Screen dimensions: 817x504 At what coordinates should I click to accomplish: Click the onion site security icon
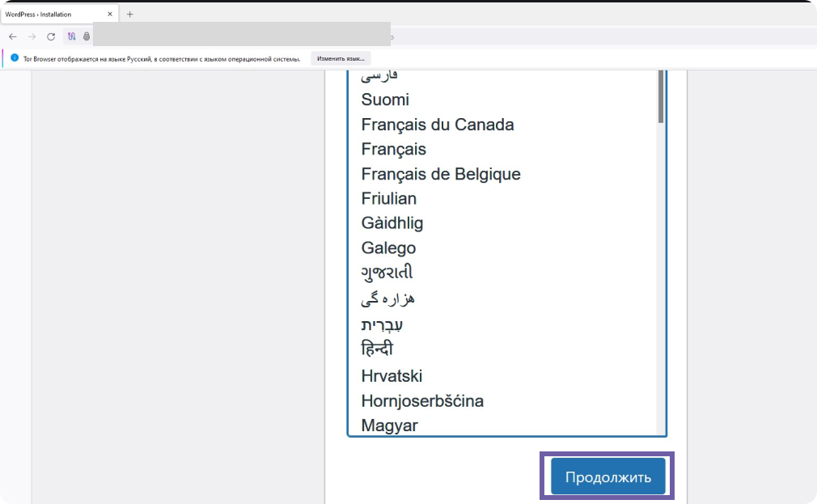[x=86, y=36]
